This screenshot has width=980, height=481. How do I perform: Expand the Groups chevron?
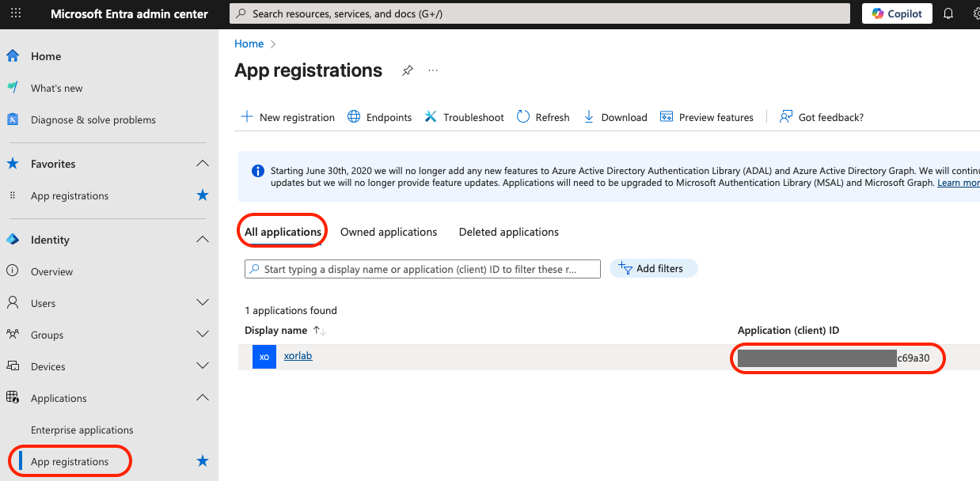click(203, 335)
